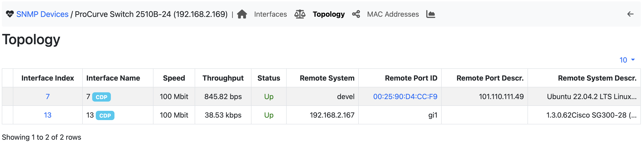Open the MAC Addresses tab
This screenshot has width=644, height=144.
(393, 14)
